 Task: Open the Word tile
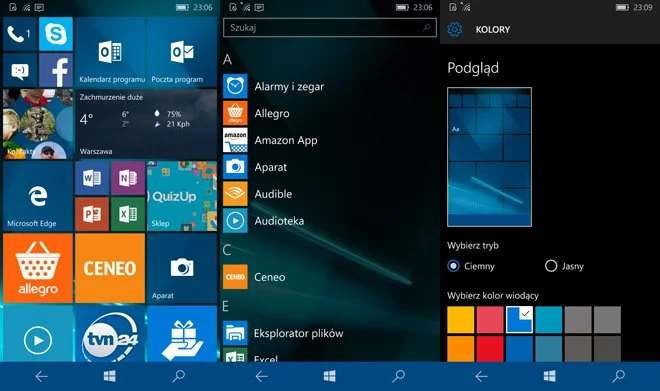pos(92,178)
